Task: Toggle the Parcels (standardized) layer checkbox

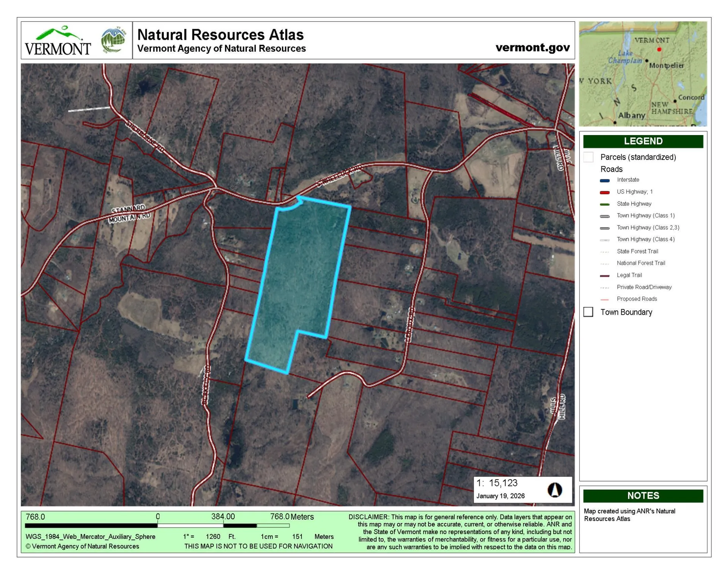Action: (x=588, y=157)
